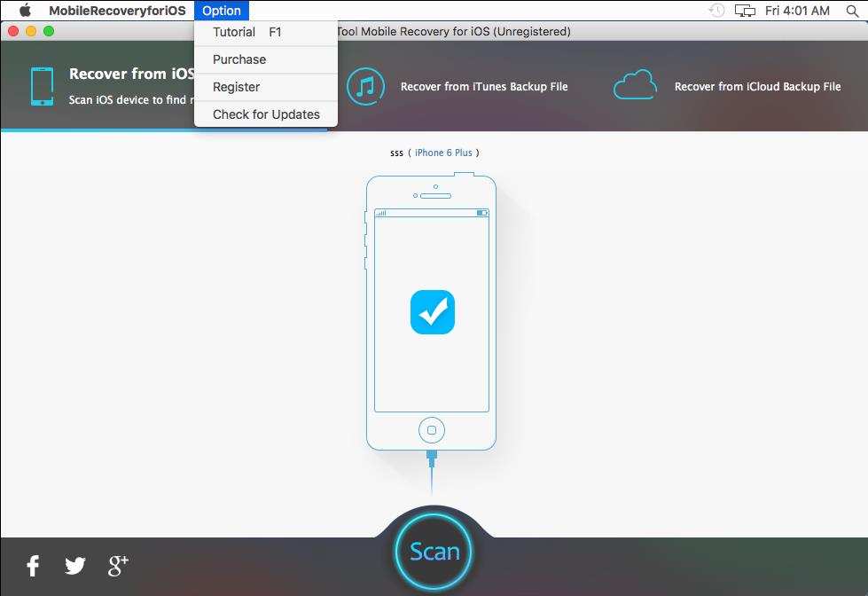Click the iTunes music note icon
Image resolution: width=868 pixels, height=596 pixels.
pos(365,86)
